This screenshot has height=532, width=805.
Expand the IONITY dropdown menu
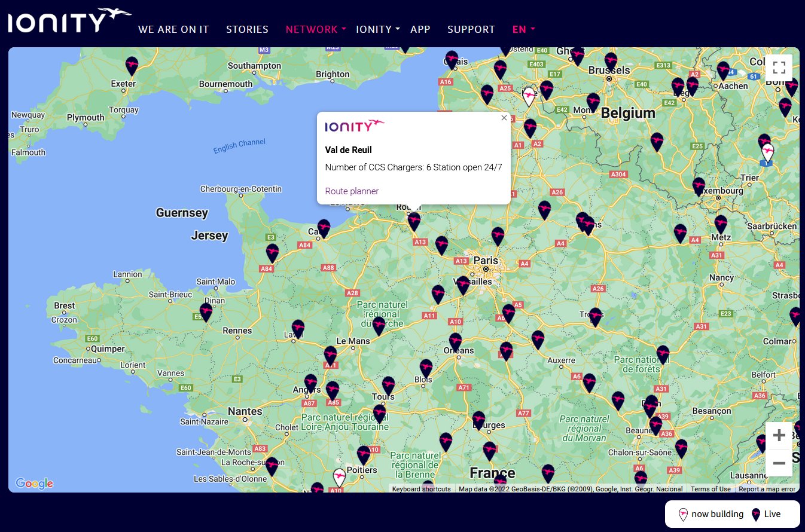point(378,29)
